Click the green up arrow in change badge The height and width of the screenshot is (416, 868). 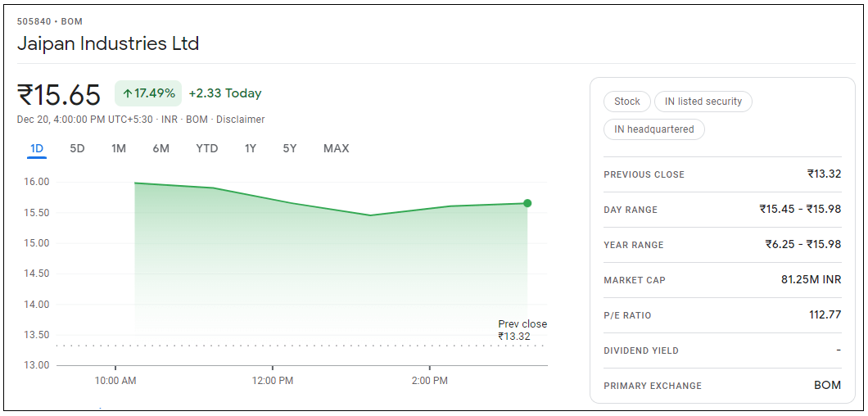coord(127,93)
